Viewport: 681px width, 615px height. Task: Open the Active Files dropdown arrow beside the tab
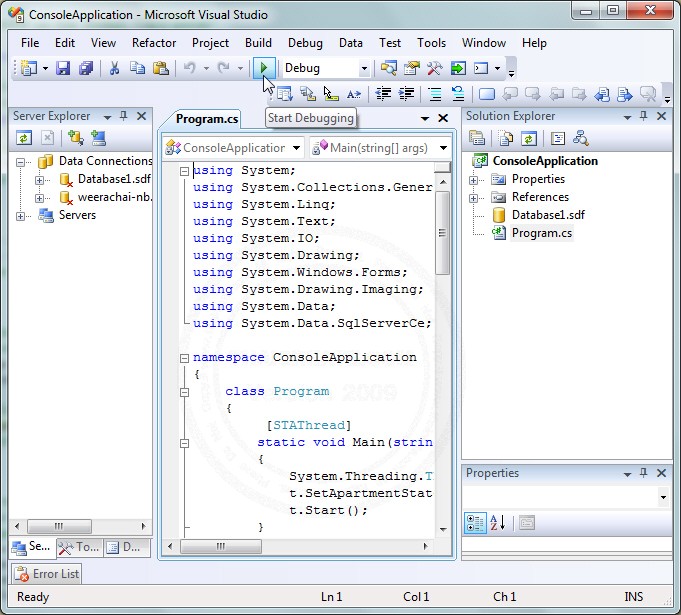425,119
